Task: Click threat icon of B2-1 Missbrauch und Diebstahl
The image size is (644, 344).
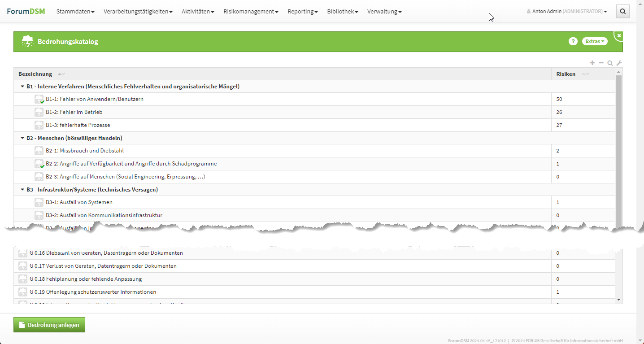Action: (39, 151)
